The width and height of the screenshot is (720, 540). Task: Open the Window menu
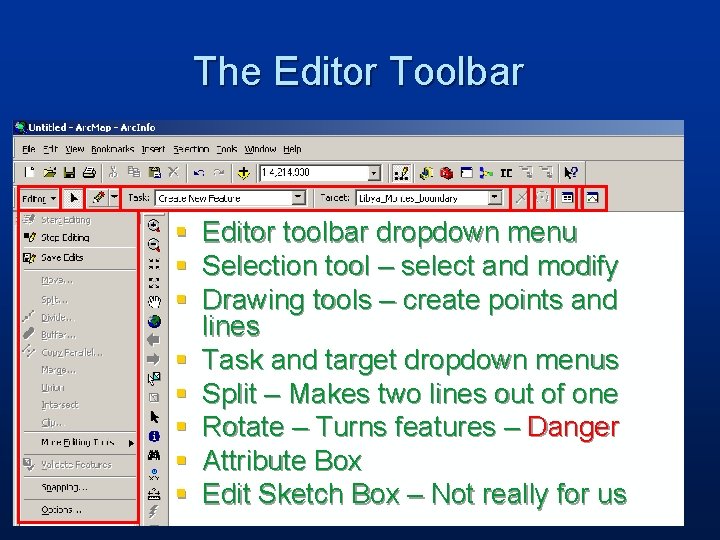click(260, 149)
